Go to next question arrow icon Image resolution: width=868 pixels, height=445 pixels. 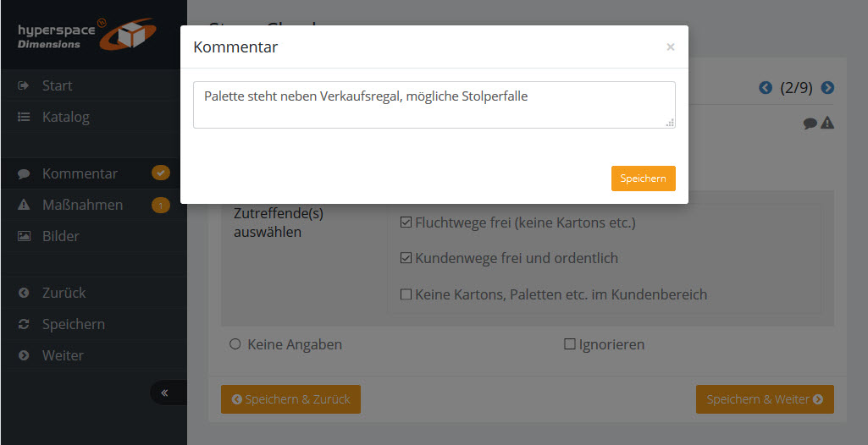827,87
